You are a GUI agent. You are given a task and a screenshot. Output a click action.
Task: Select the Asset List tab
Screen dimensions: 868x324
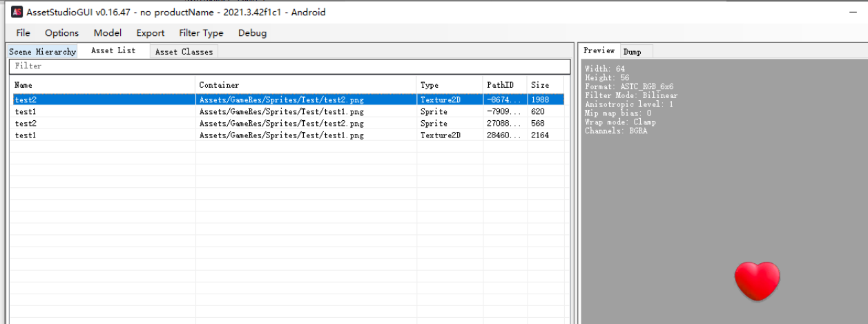pyautogui.click(x=113, y=51)
